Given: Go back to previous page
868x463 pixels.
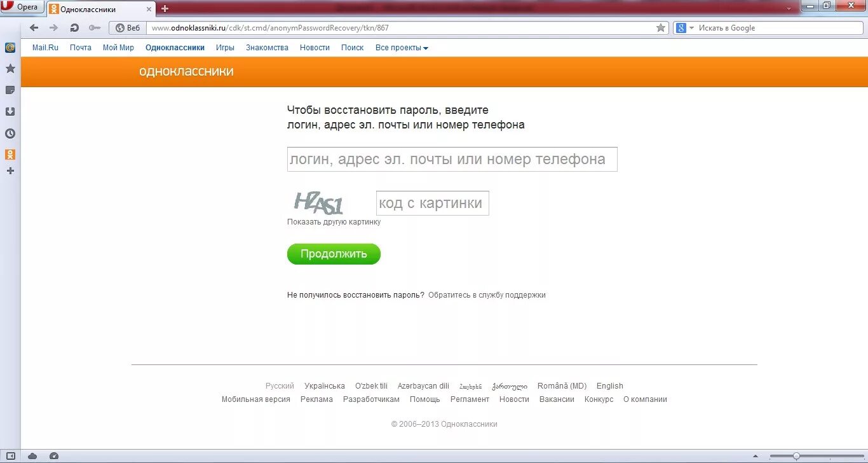Looking at the screenshot, I should pos(34,28).
